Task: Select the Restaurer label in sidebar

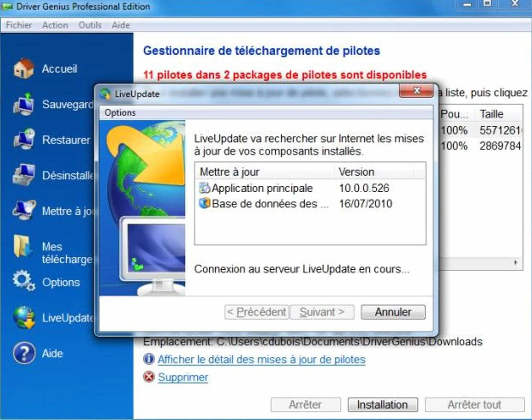Action: (x=66, y=140)
